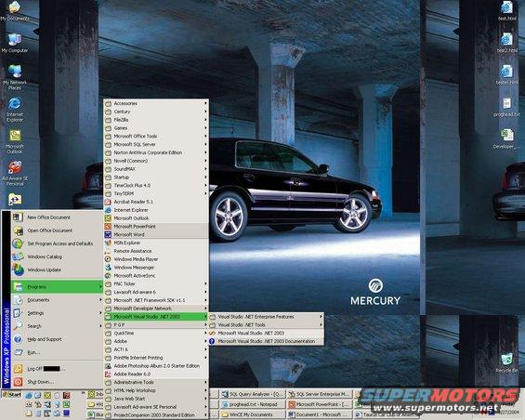Choose New Office Document in Start menu
The image size is (525, 420).
click(x=57, y=217)
